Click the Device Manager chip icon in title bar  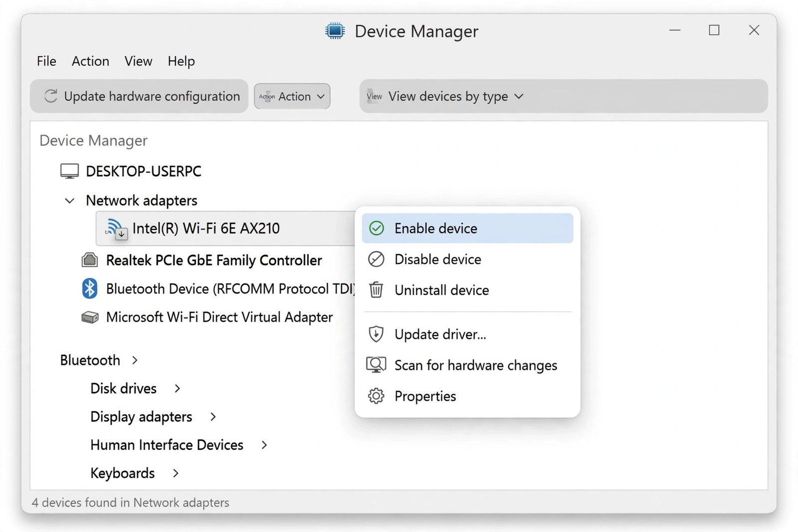(x=335, y=31)
